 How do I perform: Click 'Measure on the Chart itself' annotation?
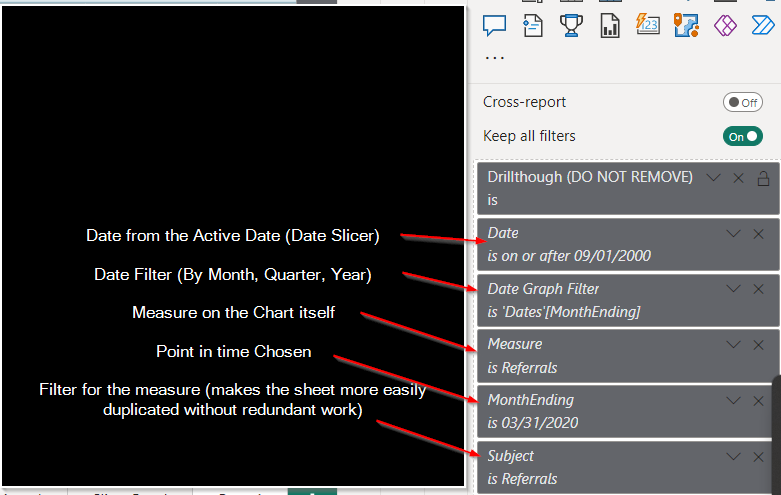(234, 313)
